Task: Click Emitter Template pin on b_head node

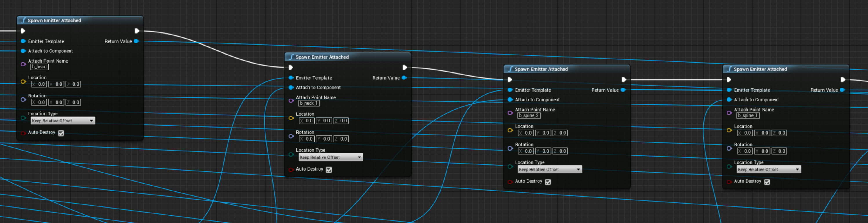Action: [23, 41]
